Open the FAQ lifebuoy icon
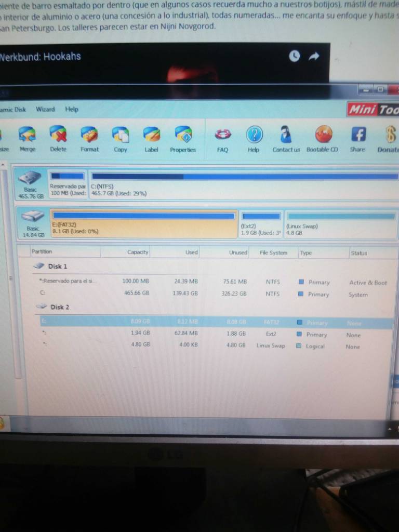 click(x=223, y=135)
